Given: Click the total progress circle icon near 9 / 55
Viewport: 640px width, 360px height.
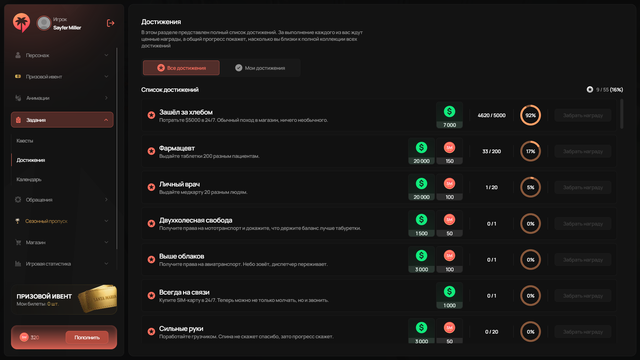Looking at the screenshot, I should (589, 89).
